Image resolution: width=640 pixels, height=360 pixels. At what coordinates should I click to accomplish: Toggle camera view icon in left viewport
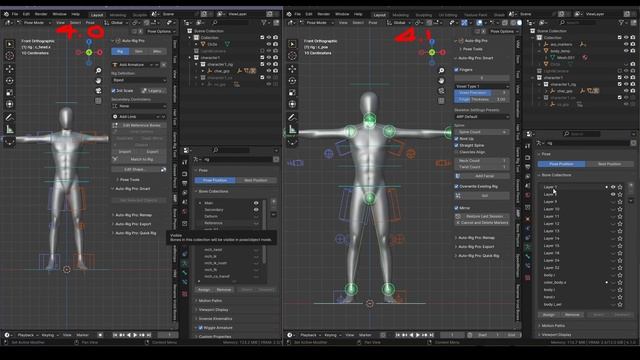(x=98, y=90)
